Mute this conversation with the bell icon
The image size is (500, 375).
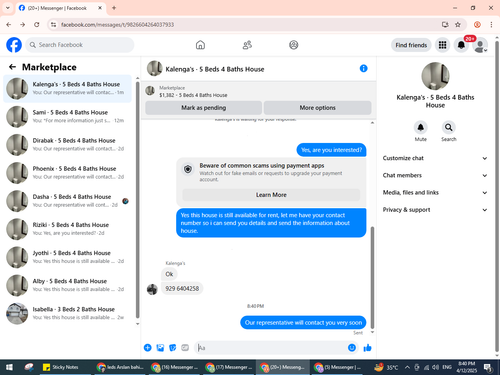[421, 127]
